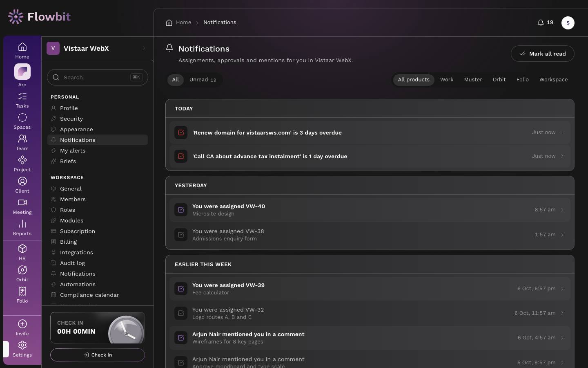Open the Team section

(22, 143)
